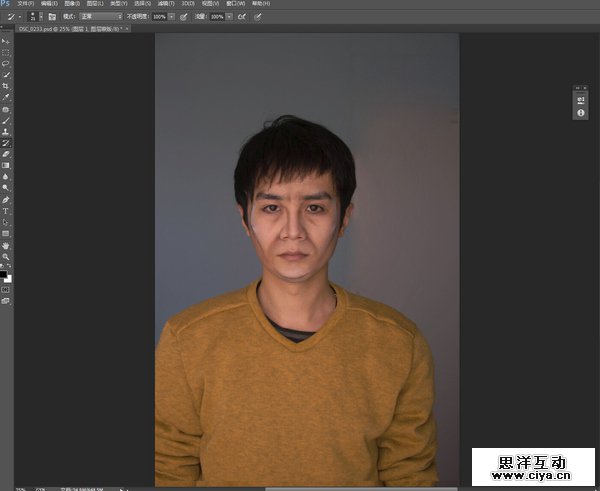Select the Brush tool
The width and height of the screenshot is (600, 491).
tap(5, 121)
